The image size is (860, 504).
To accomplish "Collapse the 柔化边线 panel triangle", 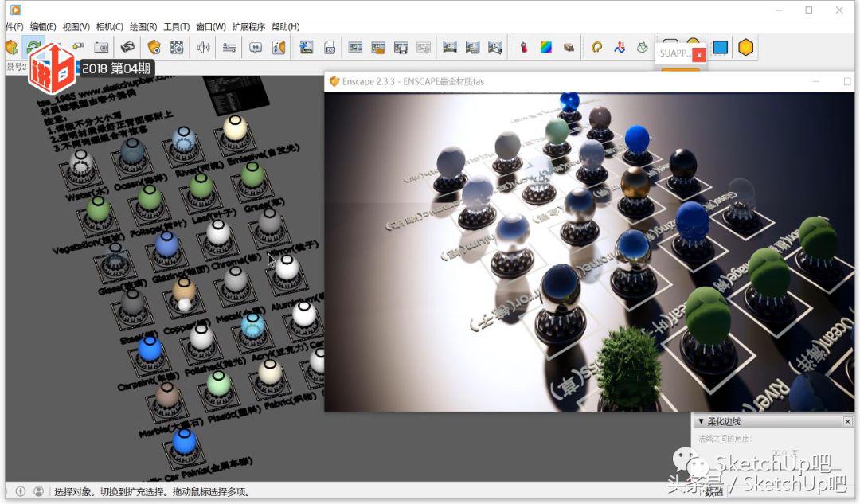I will pos(701,421).
